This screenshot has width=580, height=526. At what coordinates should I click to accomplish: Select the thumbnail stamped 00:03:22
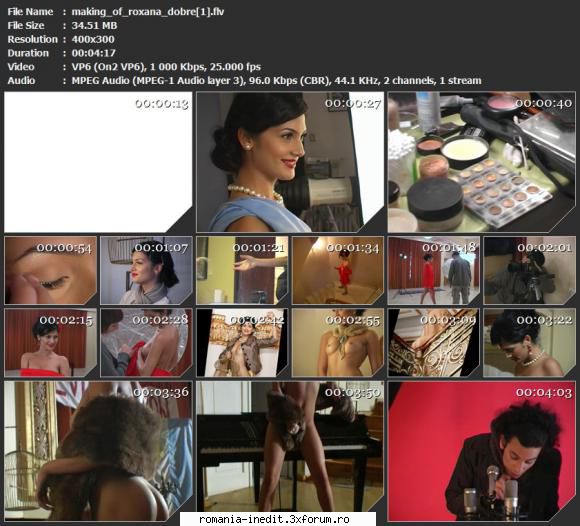530,343
